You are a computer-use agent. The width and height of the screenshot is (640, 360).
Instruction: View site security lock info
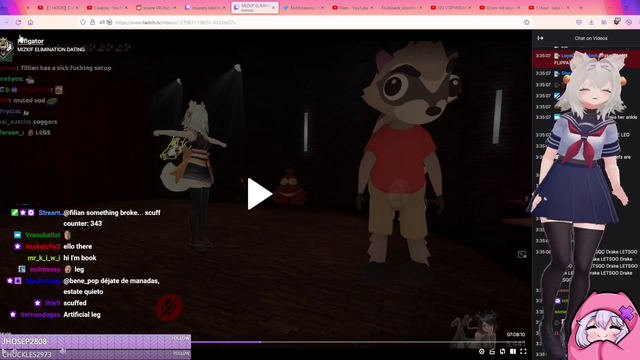click(93, 22)
